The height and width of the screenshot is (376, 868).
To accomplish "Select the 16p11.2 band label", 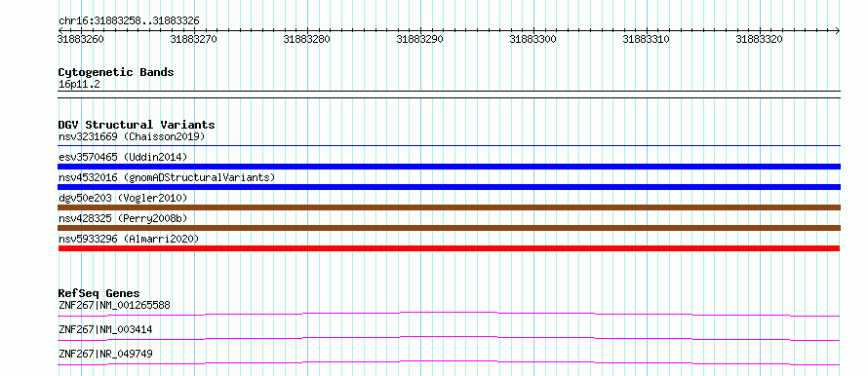I will point(79,85).
